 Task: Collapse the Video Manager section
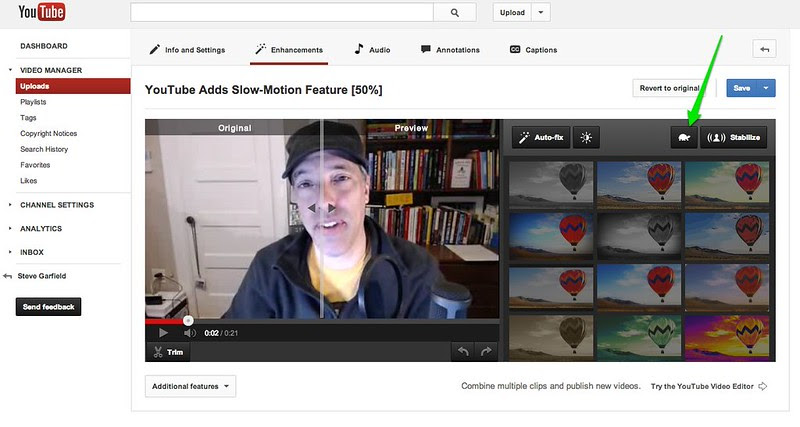coord(10,70)
